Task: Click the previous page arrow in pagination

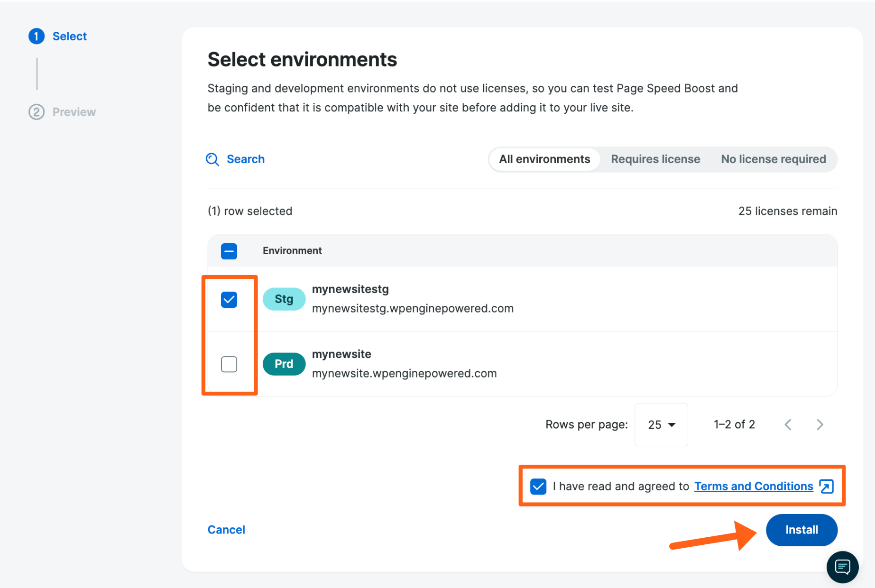Action: [788, 424]
